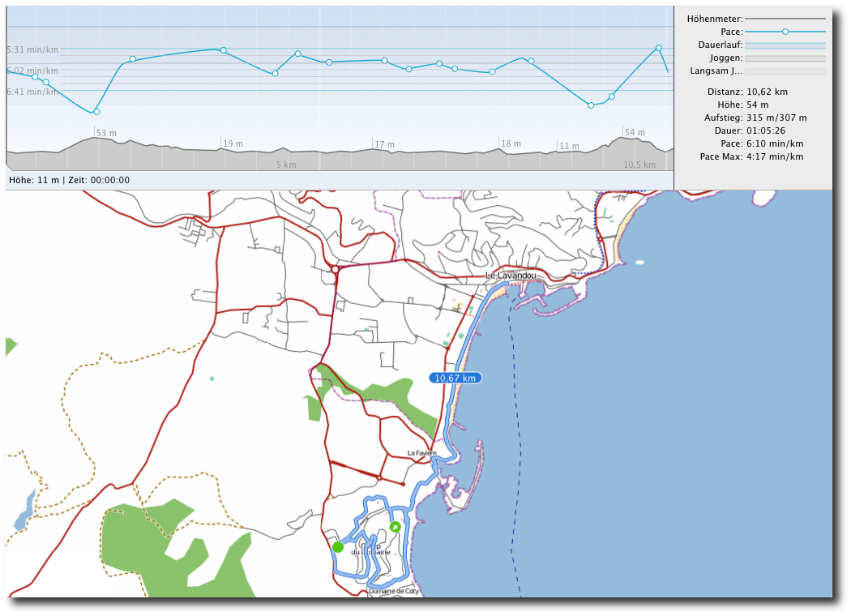This screenshot has width=851, height=616.
Task: Click the 11 m label on elevation profile
Action: tap(569, 146)
